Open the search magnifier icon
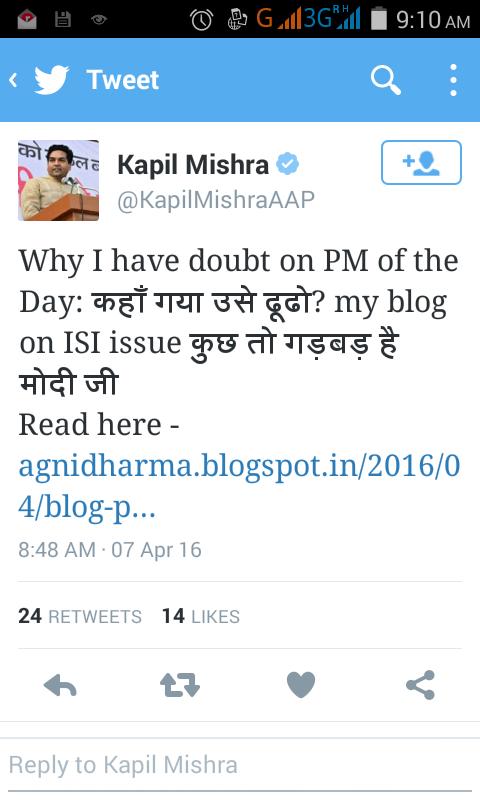The image size is (480, 800). pyautogui.click(x=386, y=80)
